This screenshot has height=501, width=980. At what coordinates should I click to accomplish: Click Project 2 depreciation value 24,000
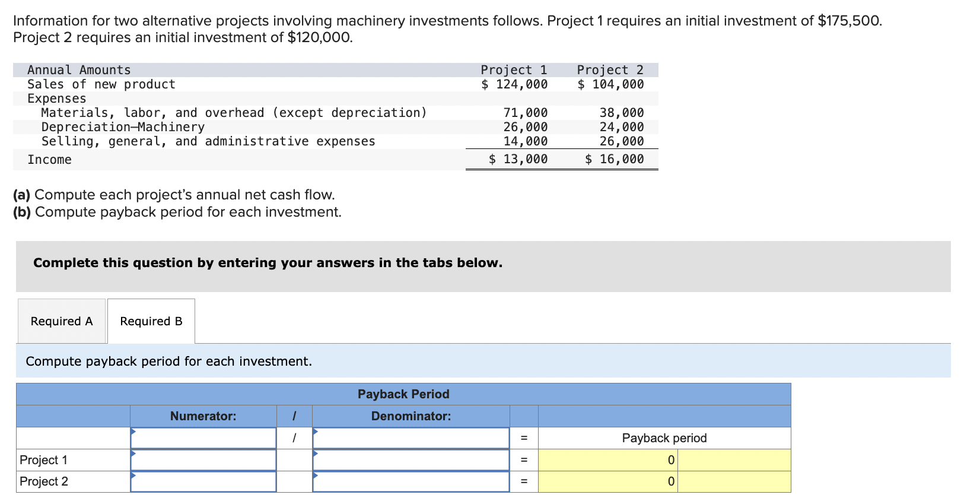[x=622, y=127]
